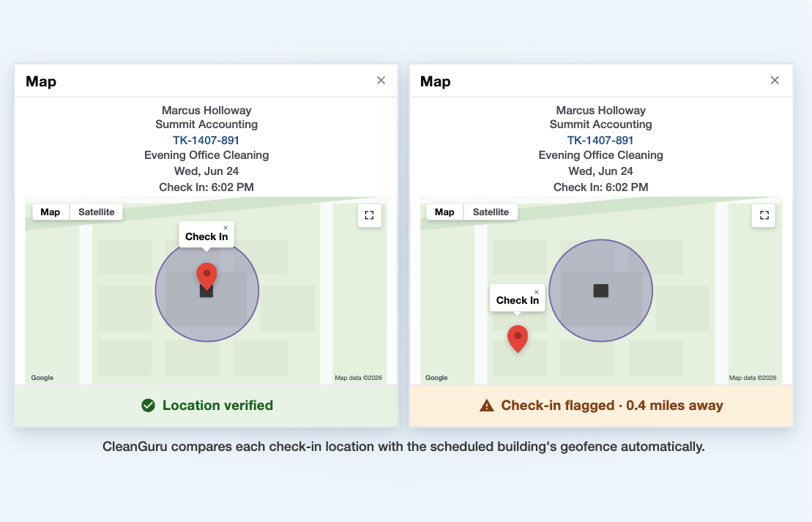
Task: Toggle fullscreen on the left map
Action: [369, 215]
